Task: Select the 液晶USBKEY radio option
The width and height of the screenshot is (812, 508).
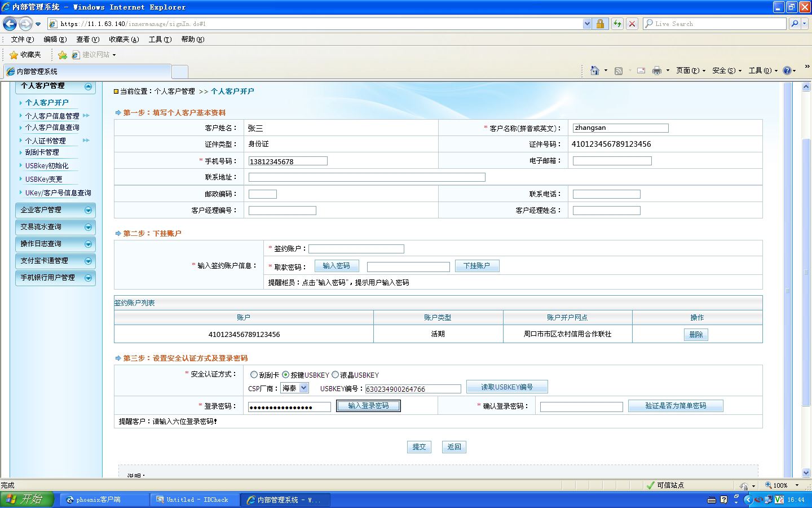Action: (335, 375)
